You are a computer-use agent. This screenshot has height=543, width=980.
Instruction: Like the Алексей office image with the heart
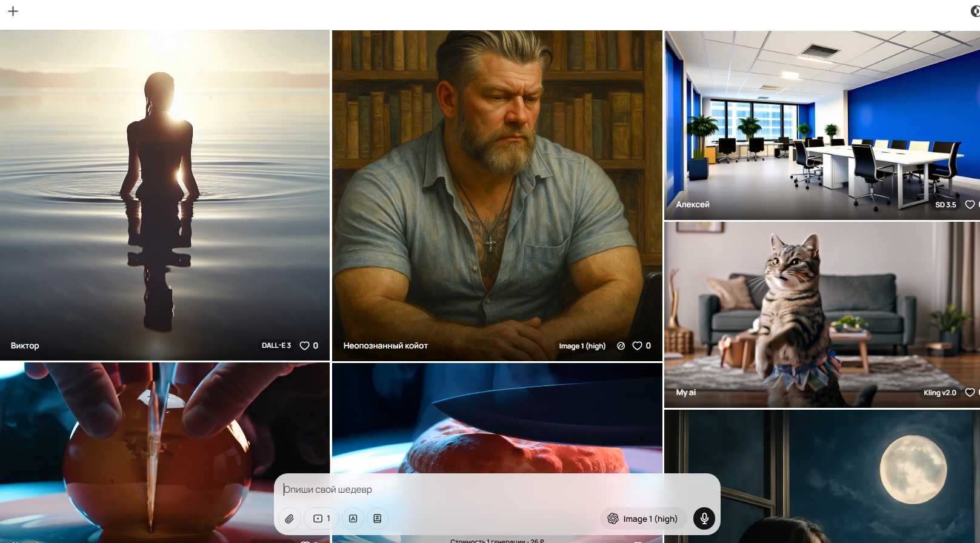click(x=970, y=204)
